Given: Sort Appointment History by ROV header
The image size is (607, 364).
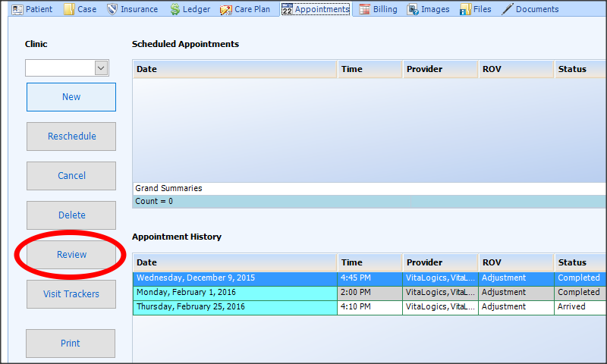Looking at the screenshot, I should pos(516,262).
